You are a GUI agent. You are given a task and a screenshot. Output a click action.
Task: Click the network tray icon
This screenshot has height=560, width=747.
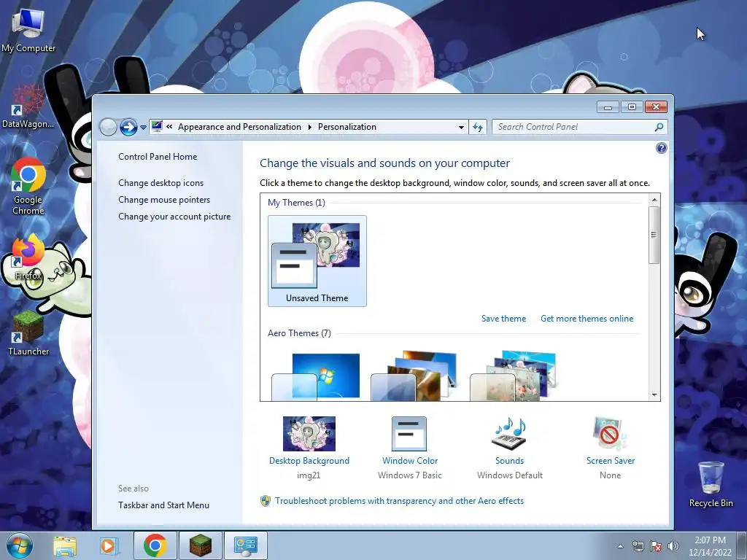click(x=638, y=546)
